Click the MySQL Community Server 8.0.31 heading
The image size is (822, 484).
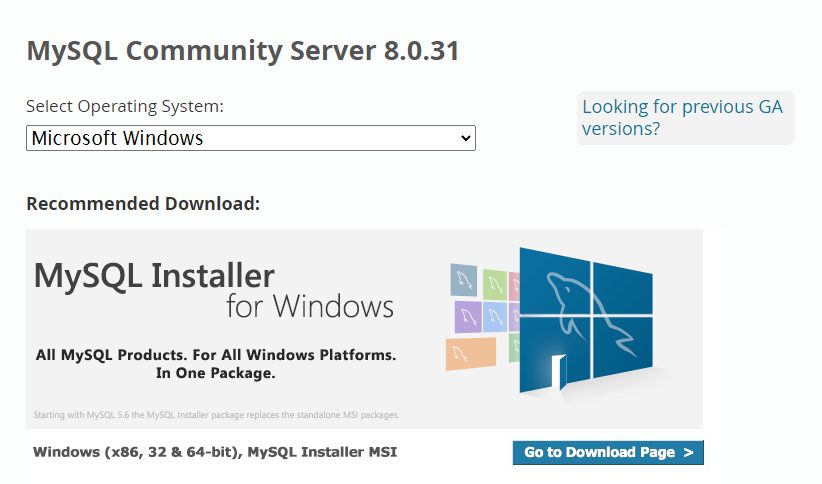(243, 51)
